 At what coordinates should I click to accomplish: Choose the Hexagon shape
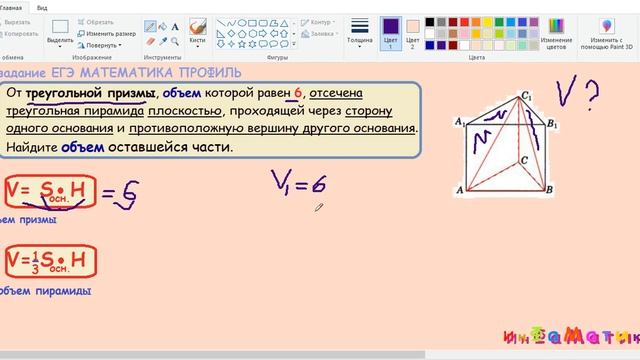coord(253,33)
